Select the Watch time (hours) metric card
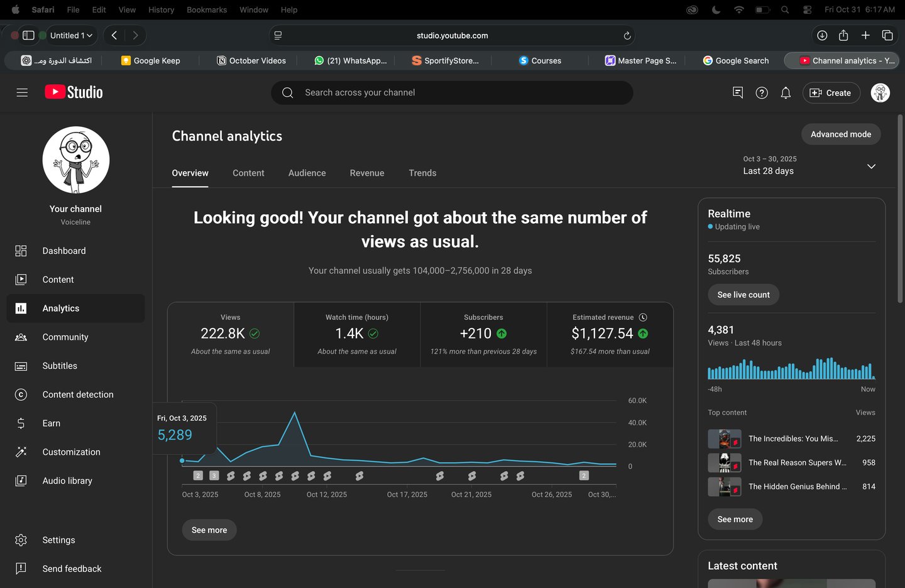The height and width of the screenshot is (588, 905). pyautogui.click(x=357, y=335)
